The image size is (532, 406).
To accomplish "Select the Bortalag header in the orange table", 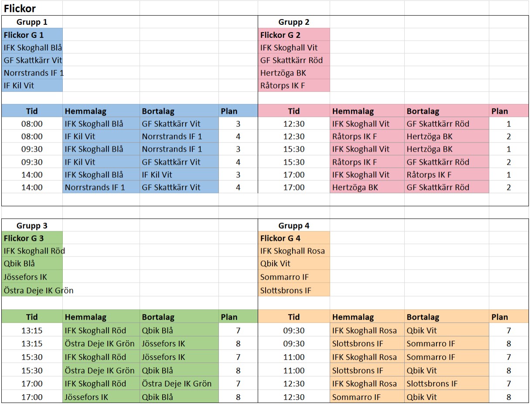I will 423,317.
